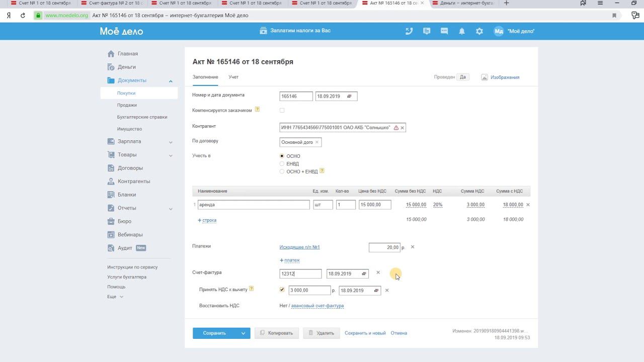This screenshot has width=644, height=362.
Task: Add a new строка to the table
Action: [207, 220]
